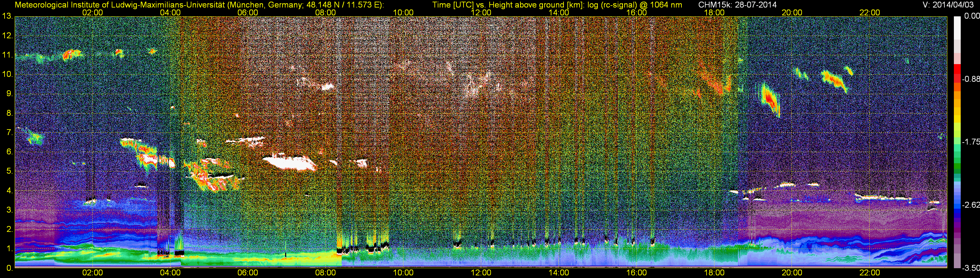Select the -2.62 value on the color scale
The height and width of the screenshot is (278, 980).
[971, 205]
